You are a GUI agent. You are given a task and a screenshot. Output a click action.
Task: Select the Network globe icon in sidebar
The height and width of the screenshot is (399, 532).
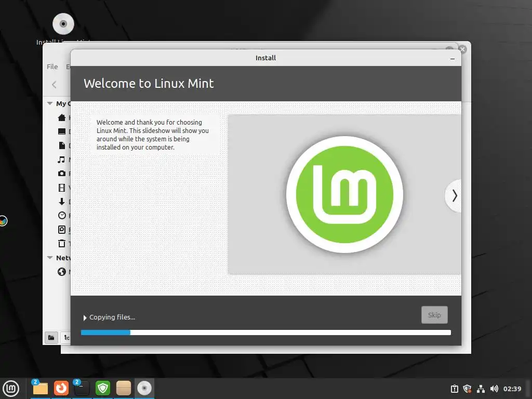point(62,272)
